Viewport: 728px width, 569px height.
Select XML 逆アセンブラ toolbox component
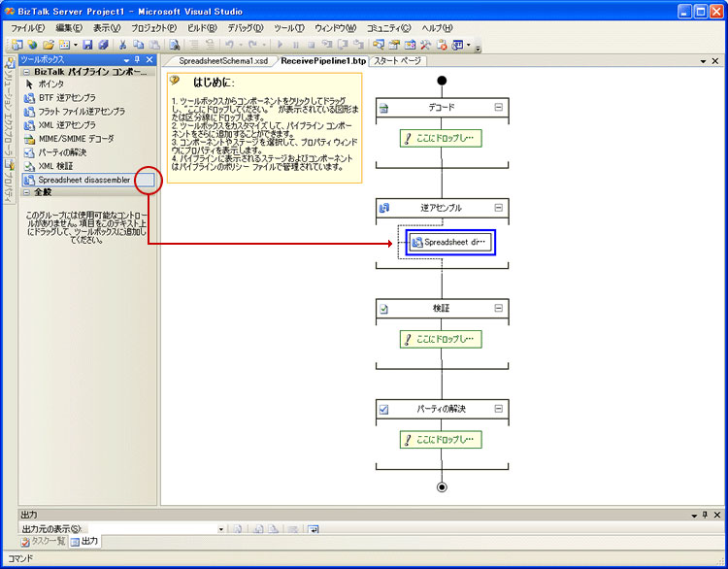tap(87, 125)
